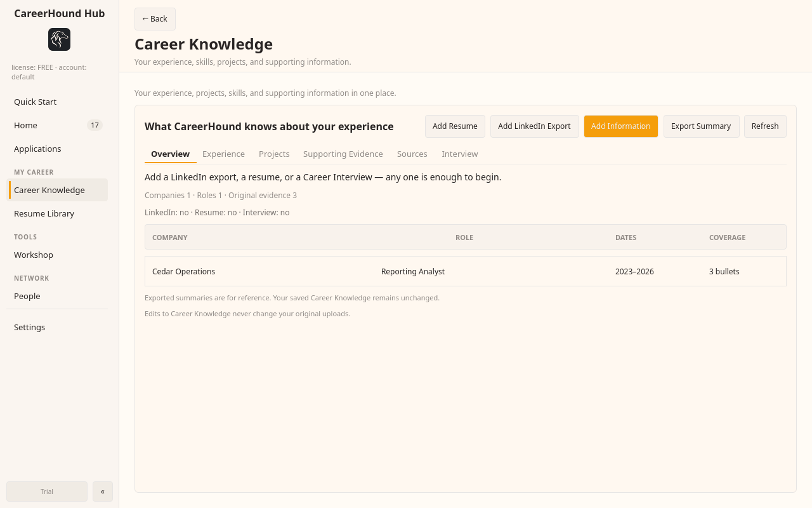The image size is (812, 508).
Task: Go to Home in the sidebar
Action: (57, 125)
